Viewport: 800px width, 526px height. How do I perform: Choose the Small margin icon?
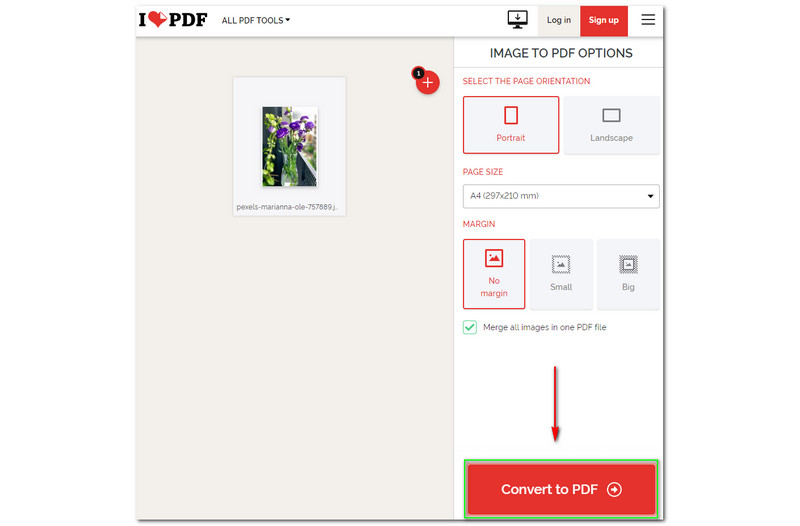pos(561,264)
